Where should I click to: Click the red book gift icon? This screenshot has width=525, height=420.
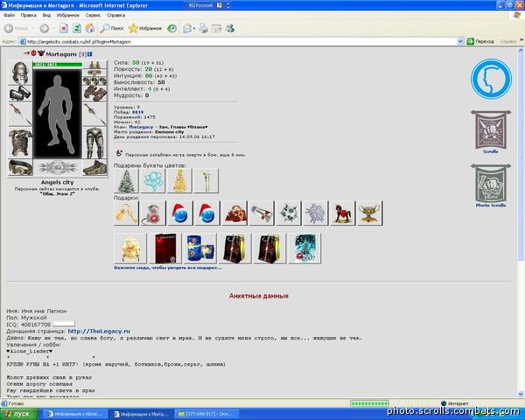(x=165, y=248)
